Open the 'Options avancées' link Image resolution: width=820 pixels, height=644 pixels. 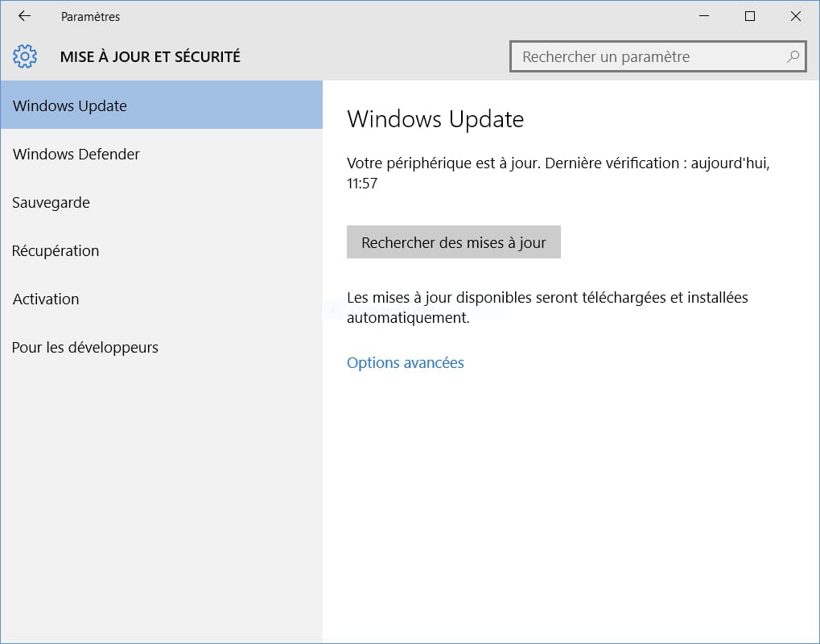pyautogui.click(x=406, y=362)
